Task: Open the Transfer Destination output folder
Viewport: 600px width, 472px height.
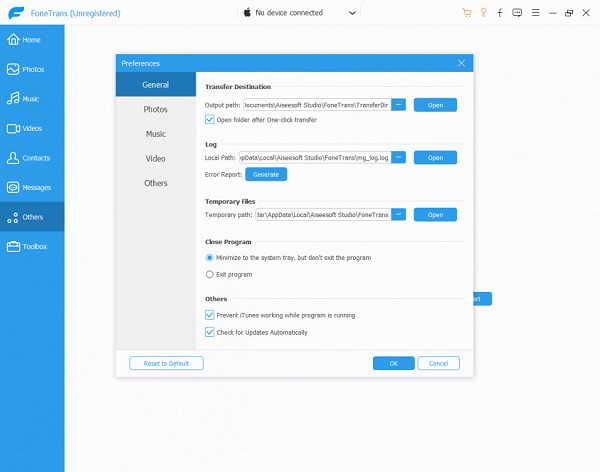Action: [435, 105]
